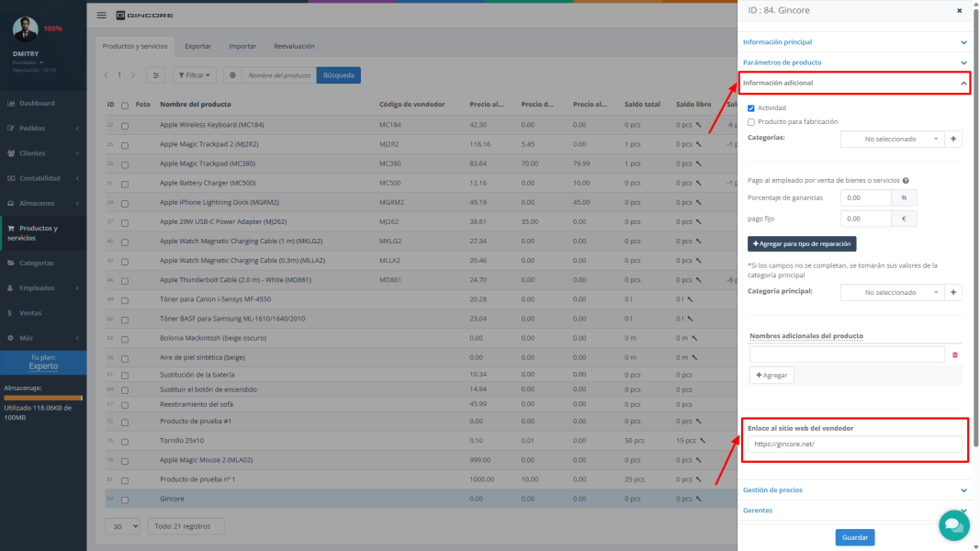
Task: Click the search target icon button
Action: tap(232, 75)
